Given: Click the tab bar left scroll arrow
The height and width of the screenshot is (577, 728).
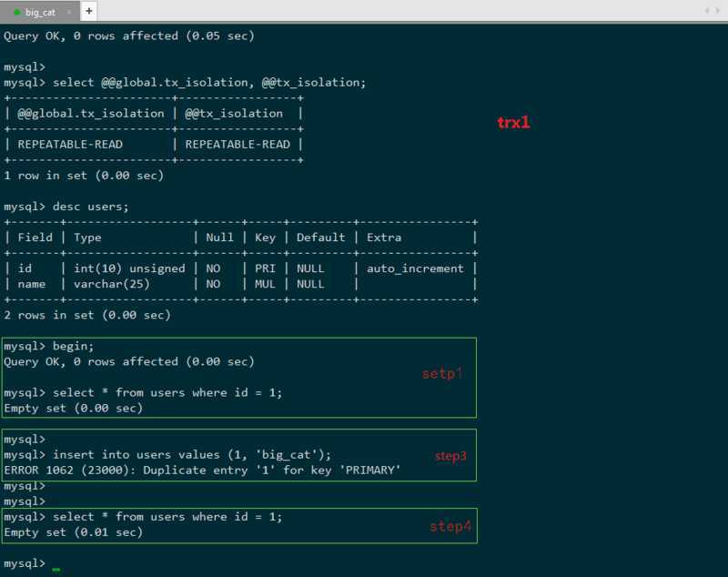Looking at the screenshot, I should pos(707,10).
